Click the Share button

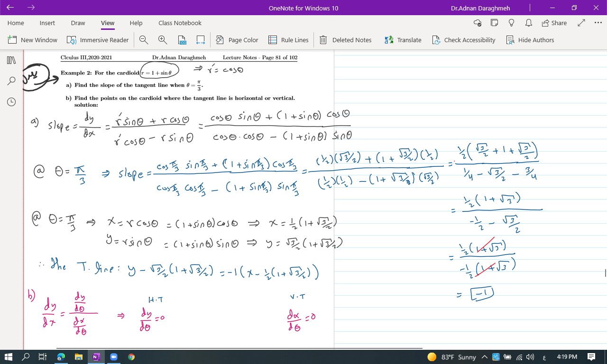click(x=554, y=23)
